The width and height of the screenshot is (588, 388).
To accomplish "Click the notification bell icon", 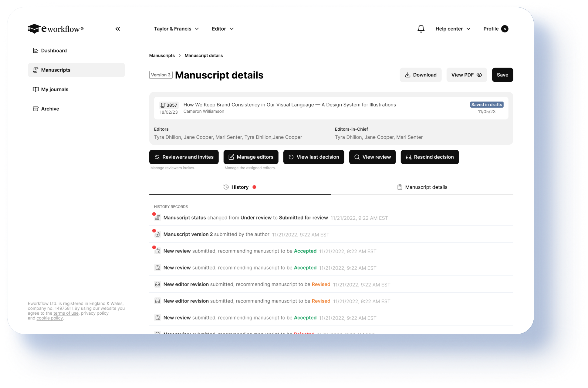I will [421, 29].
